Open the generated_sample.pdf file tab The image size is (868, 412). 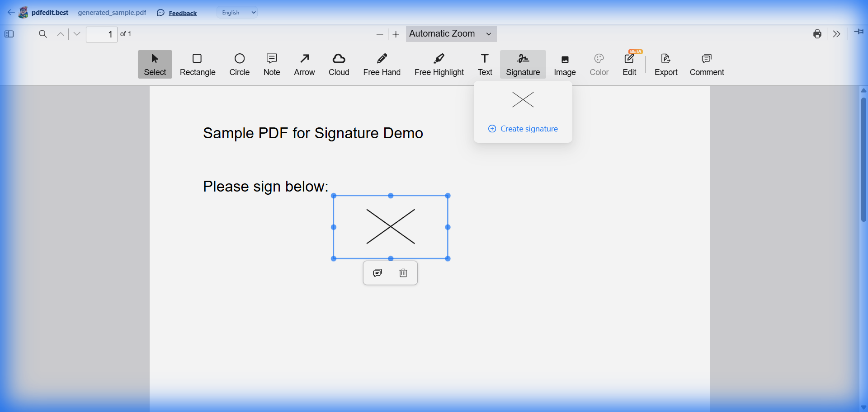coord(112,12)
